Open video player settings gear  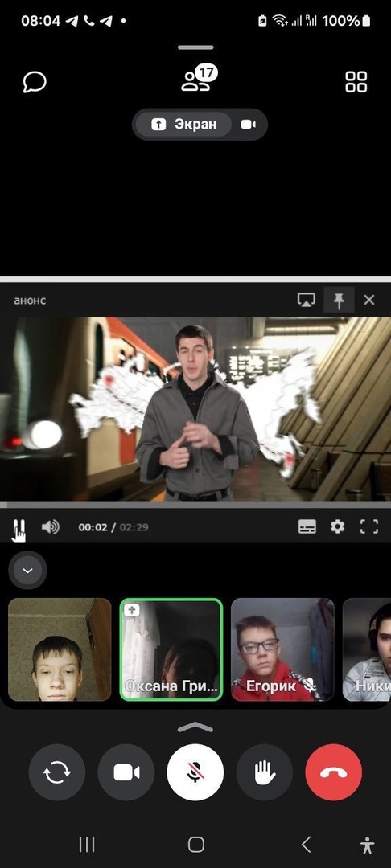tap(337, 527)
